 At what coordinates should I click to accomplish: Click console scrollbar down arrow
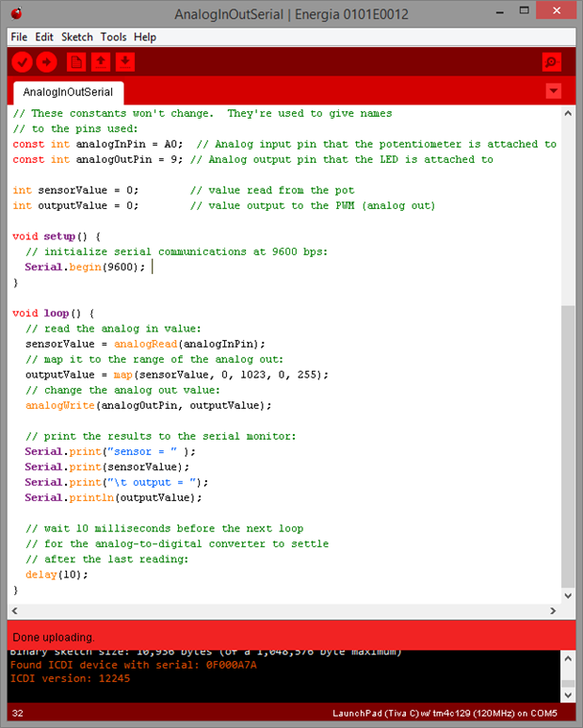pos(568,695)
